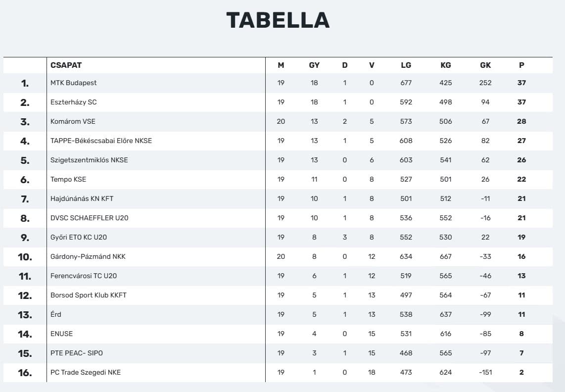
Task: Open Szigetszentmiklós NKSE team row
Action: click(x=89, y=160)
